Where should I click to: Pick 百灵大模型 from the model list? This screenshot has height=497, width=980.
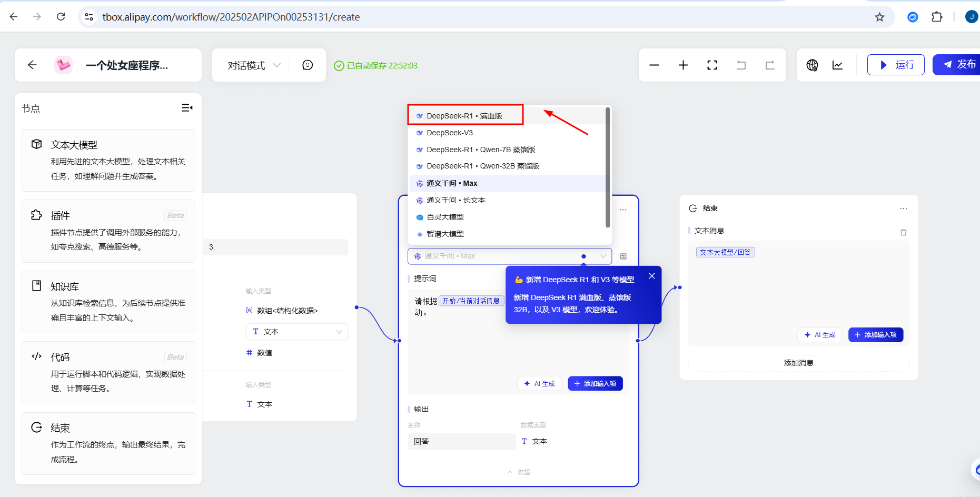coord(507,217)
